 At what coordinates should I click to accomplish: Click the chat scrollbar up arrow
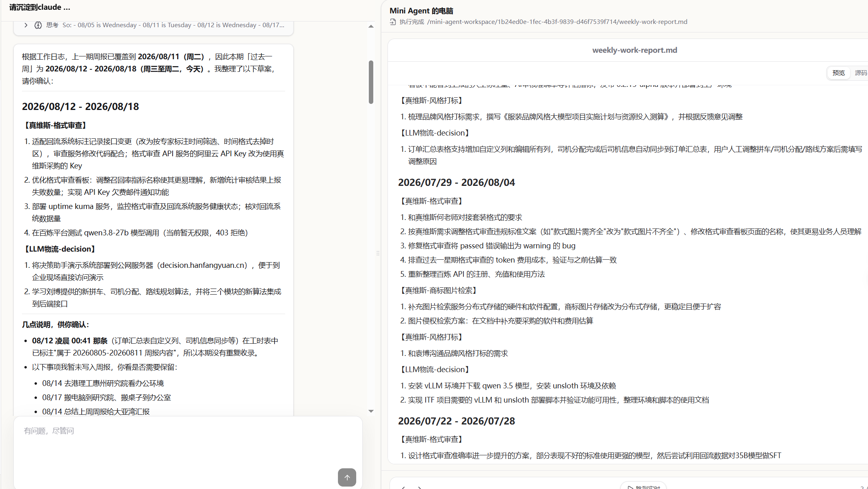371,26
